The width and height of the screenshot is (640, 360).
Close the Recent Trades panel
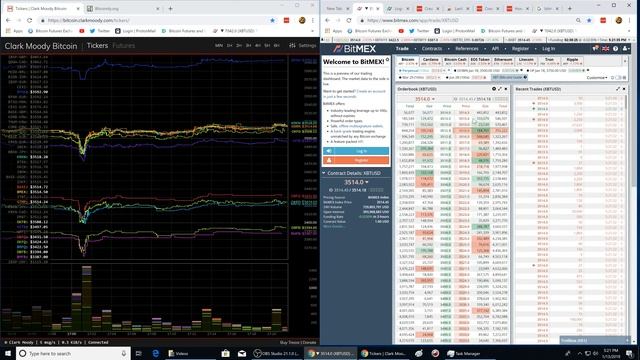pos(624,89)
